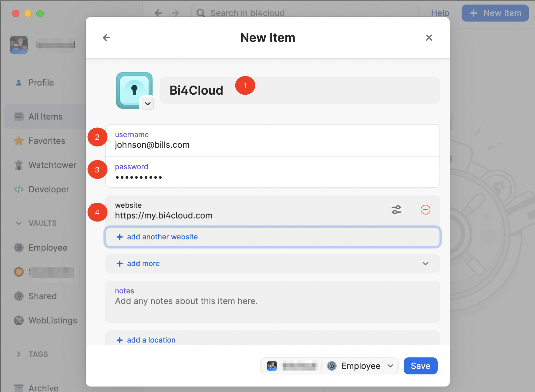535x392 pixels.
Task: Click the account avatar in vault selector
Action: point(272,366)
